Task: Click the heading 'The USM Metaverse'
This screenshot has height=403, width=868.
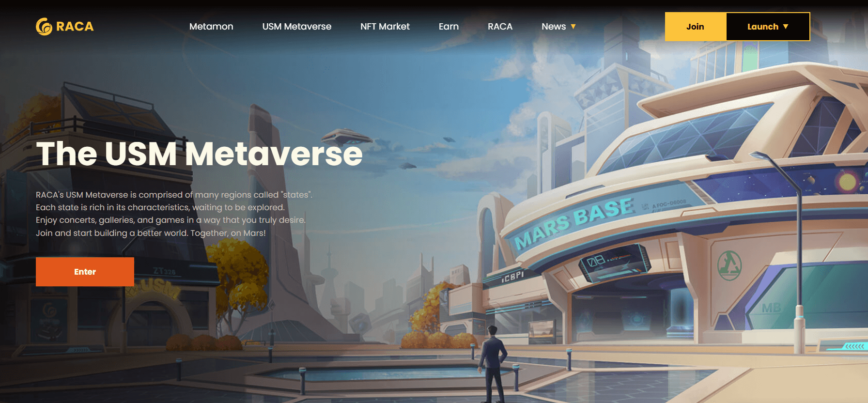Action: (199, 154)
